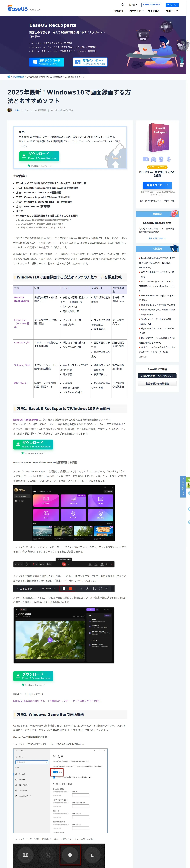Screen dimensions: 190x868
Task: Open author Tioka link
Action: pos(17,110)
